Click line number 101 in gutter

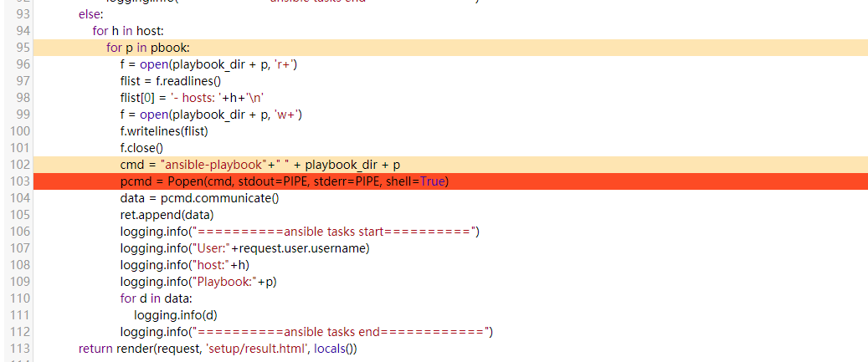pos(20,148)
